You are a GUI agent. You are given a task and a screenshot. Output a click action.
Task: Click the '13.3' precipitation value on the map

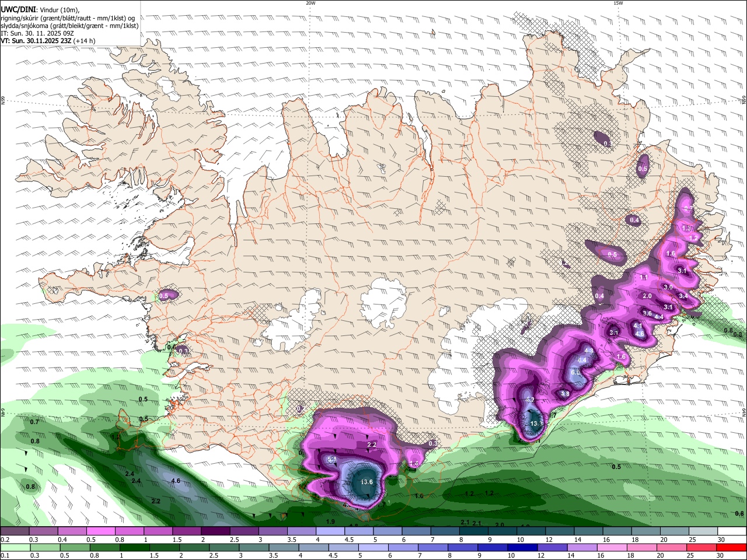pyautogui.click(x=536, y=423)
